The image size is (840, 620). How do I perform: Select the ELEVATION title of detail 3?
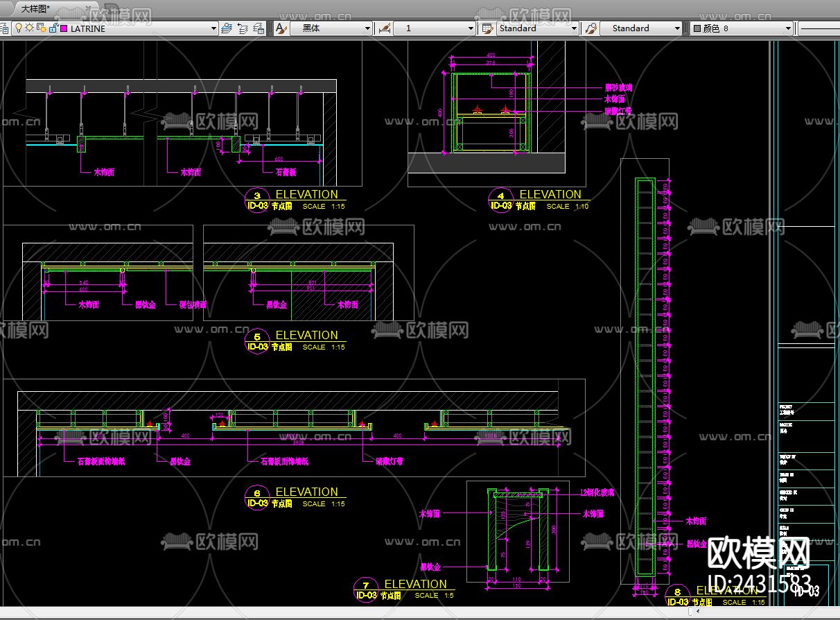click(x=306, y=195)
